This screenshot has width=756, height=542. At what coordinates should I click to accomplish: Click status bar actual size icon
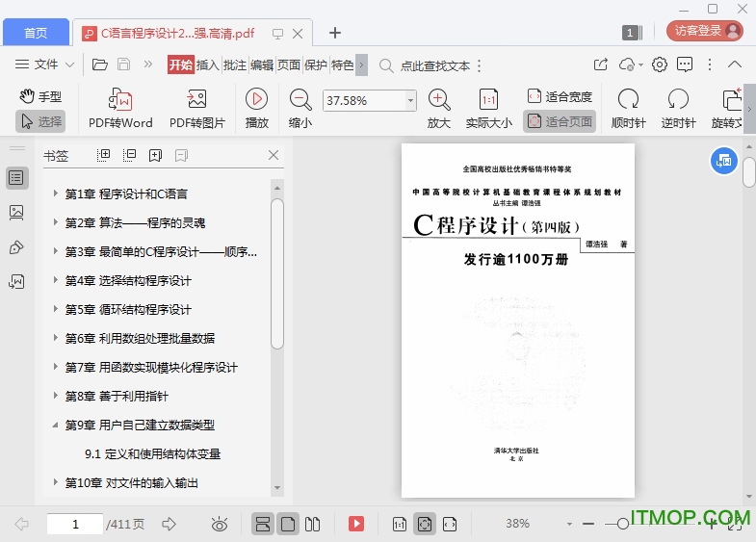tap(400, 524)
